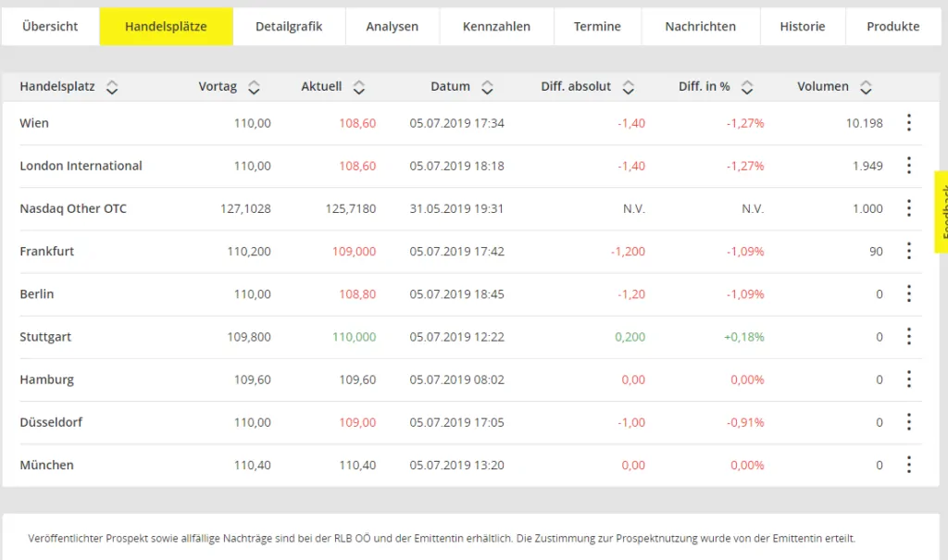Click the yellow Feedback side button
948x560 pixels.
pyautogui.click(x=942, y=212)
